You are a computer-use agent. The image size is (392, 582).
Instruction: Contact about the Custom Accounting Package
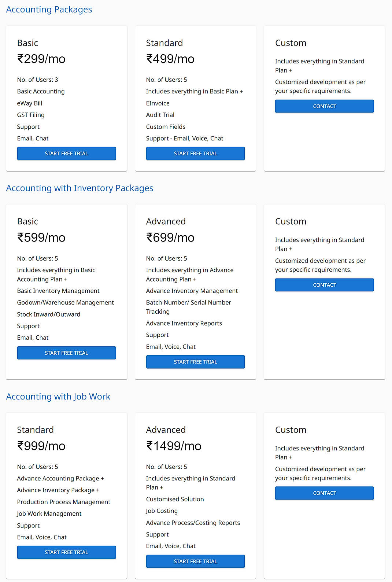click(324, 106)
